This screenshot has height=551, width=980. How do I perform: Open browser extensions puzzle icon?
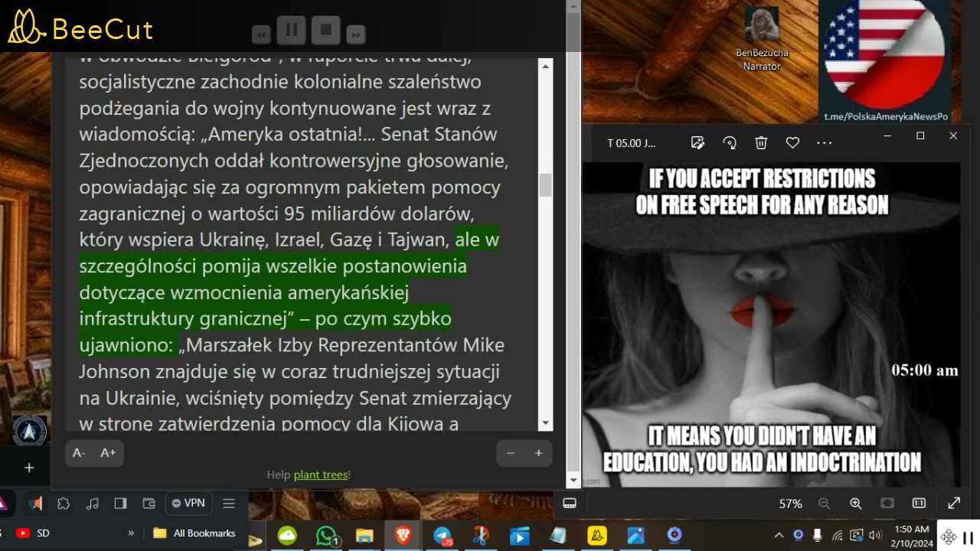click(64, 503)
